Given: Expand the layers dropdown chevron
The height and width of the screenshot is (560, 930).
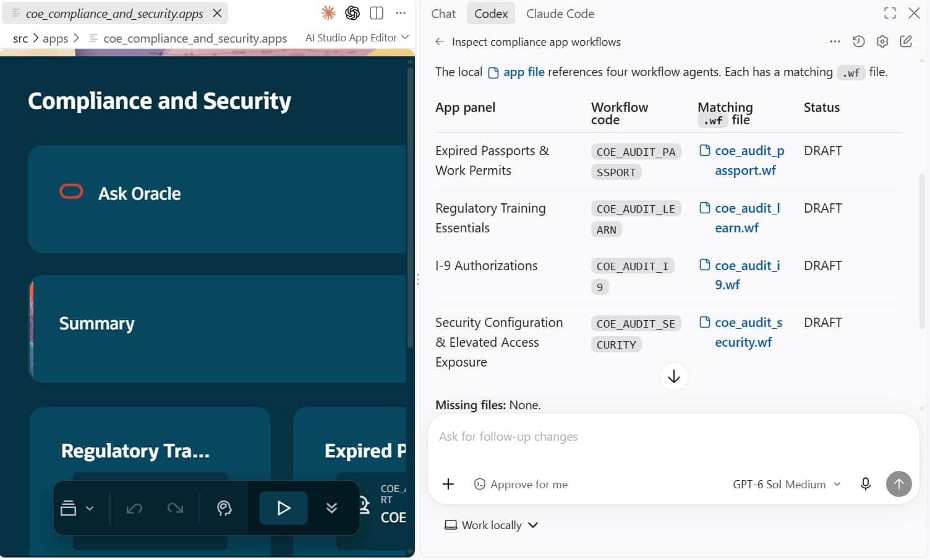Looking at the screenshot, I should point(90,508).
